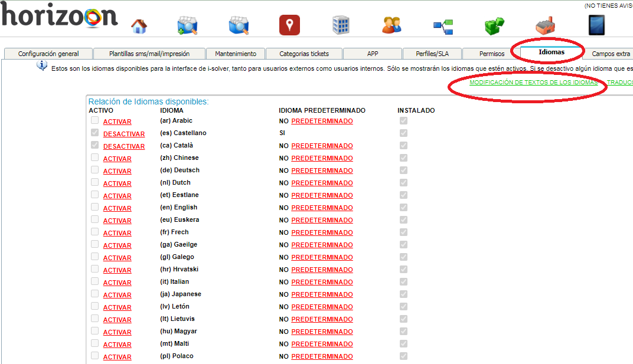
Task: Click the Horizoon logo
Action: pyautogui.click(x=59, y=16)
